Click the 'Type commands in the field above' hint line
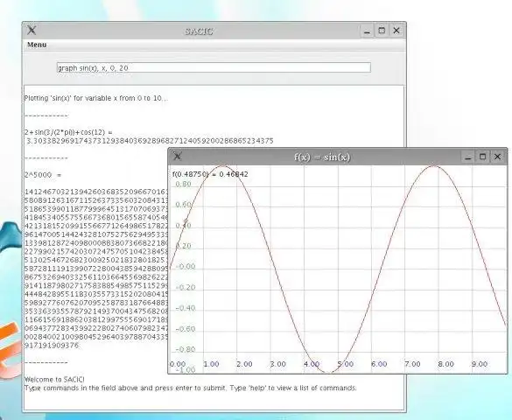This screenshot has width=512, height=420. pyautogui.click(x=191, y=388)
